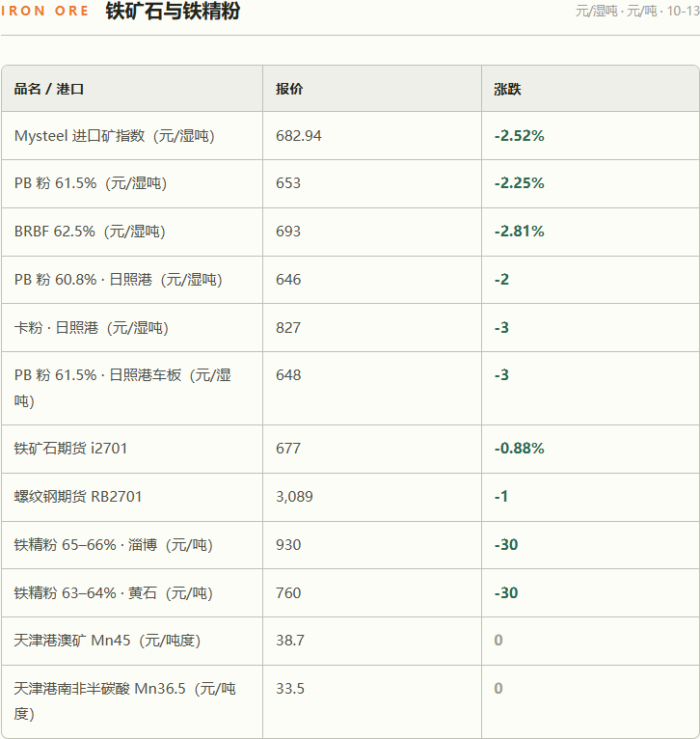Click the price value 930
700x739 pixels.
(288, 545)
